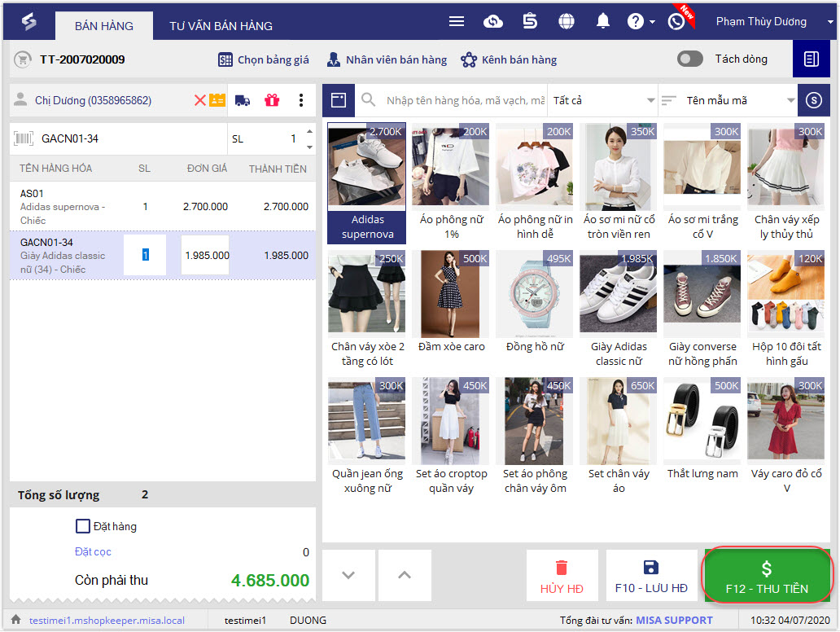The image size is (840, 632).
Task: Click the search magnifier icon
Action: point(368,99)
